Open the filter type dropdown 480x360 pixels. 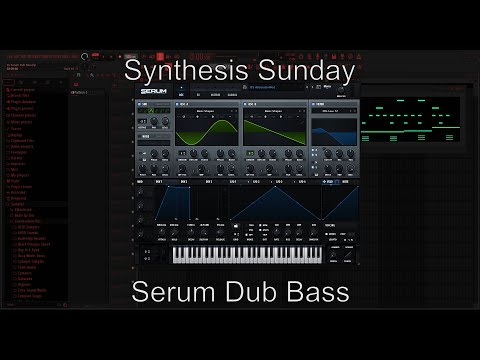[330, 111]
